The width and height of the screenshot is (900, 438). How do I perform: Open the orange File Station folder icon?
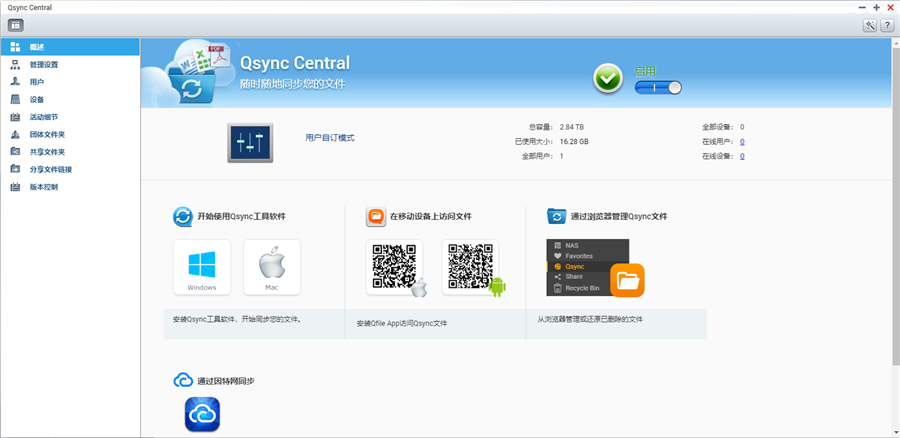(627, 280)
